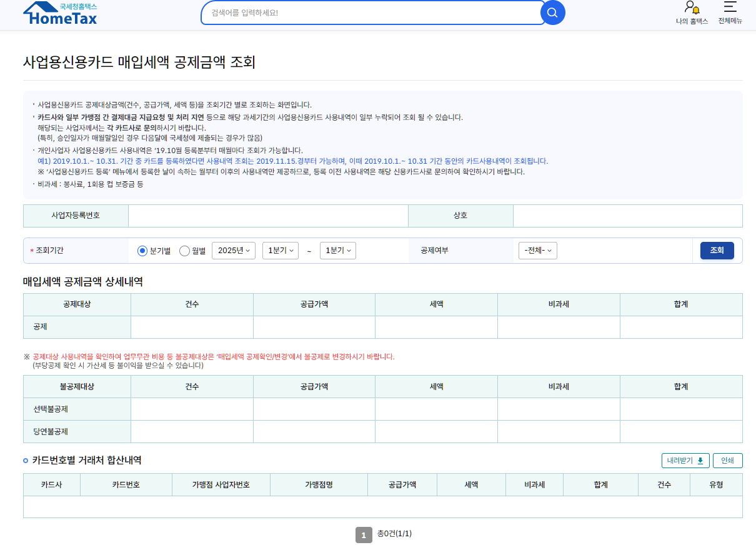Click the 사업자등록번호 value field
The width and height of the screenshot is (756, 550).
pos(268,216)
